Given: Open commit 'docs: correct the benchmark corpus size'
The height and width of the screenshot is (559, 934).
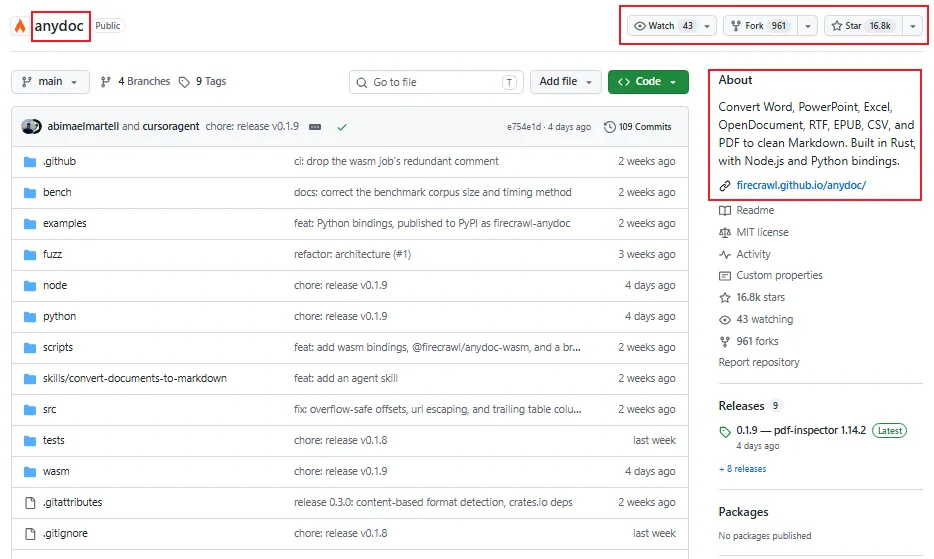Looking at the screenshot, I should [432, 192].
